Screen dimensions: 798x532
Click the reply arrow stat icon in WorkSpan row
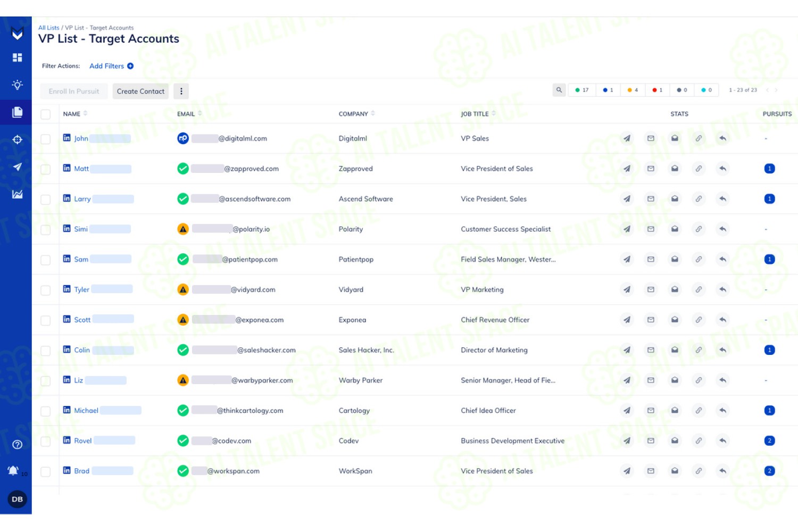(x=722, y=471)
